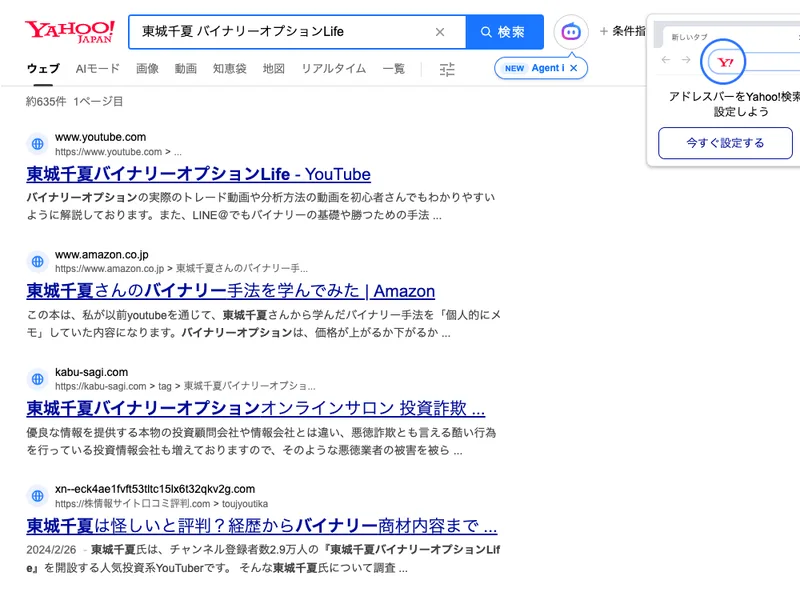This screenshot has height=592, width=800.
Task: Click the globe icon beside www.youtube.com
Action: (x=38, y=144)
